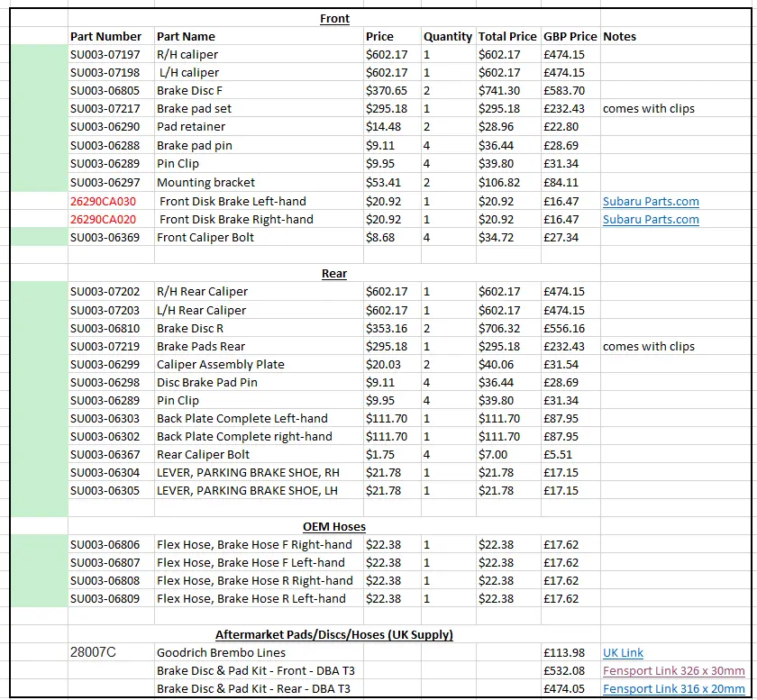Screen dimensions: 757x700
Task: Open Subaru Parts.com link for 26290CA030
Action: pos(651,201)
